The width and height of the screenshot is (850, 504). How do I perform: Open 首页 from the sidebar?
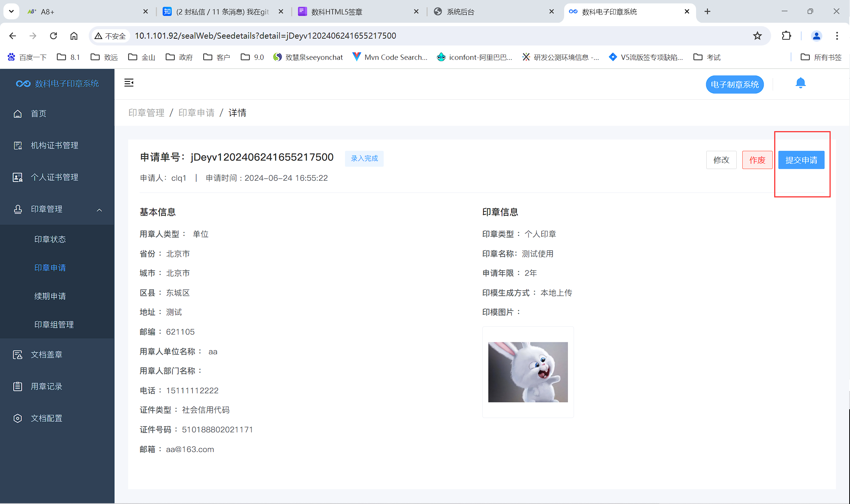tap(38, 113)
